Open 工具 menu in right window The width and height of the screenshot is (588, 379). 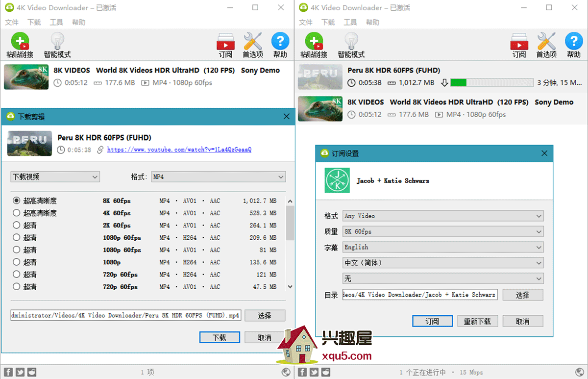click(350, 22)
